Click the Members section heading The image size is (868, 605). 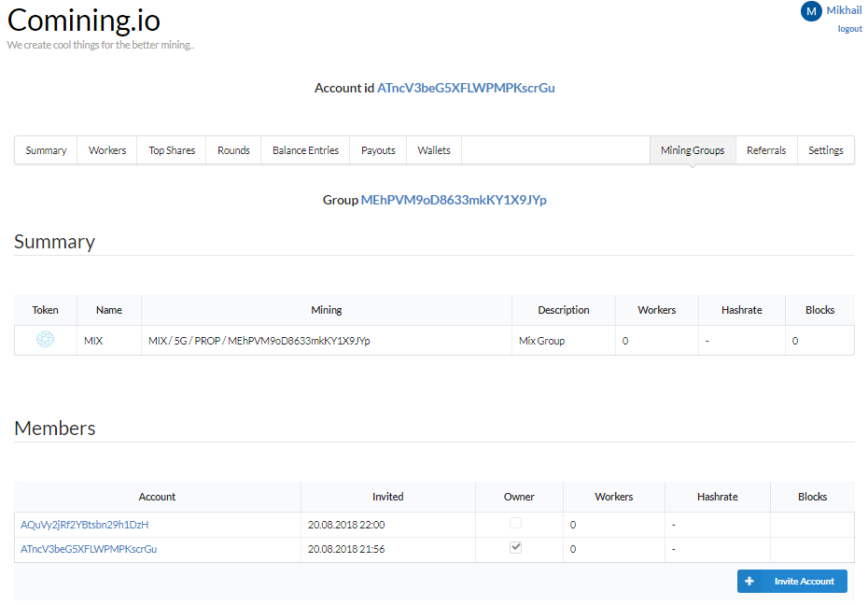55,428
